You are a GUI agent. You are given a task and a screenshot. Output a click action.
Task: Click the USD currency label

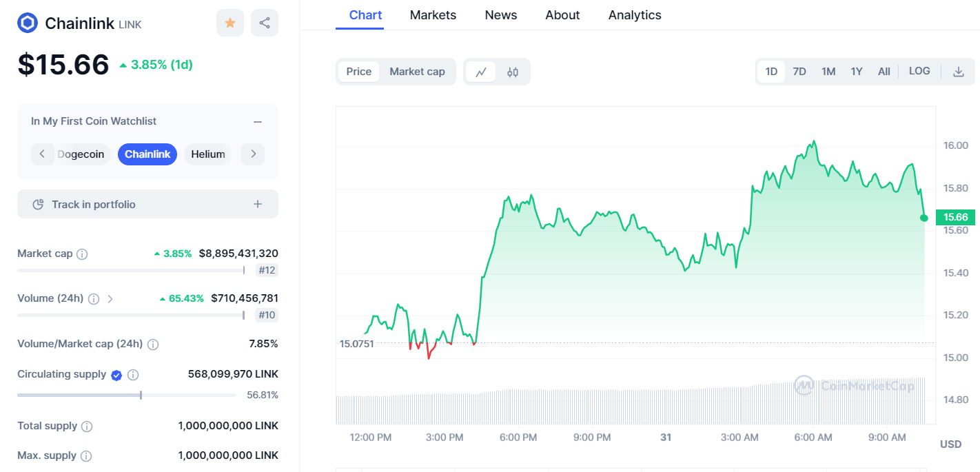950,444
